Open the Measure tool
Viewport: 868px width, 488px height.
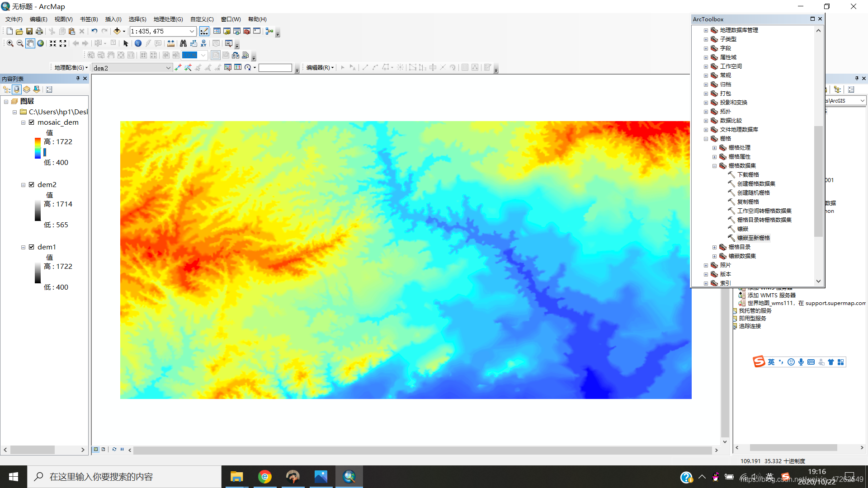coord(171,43)
